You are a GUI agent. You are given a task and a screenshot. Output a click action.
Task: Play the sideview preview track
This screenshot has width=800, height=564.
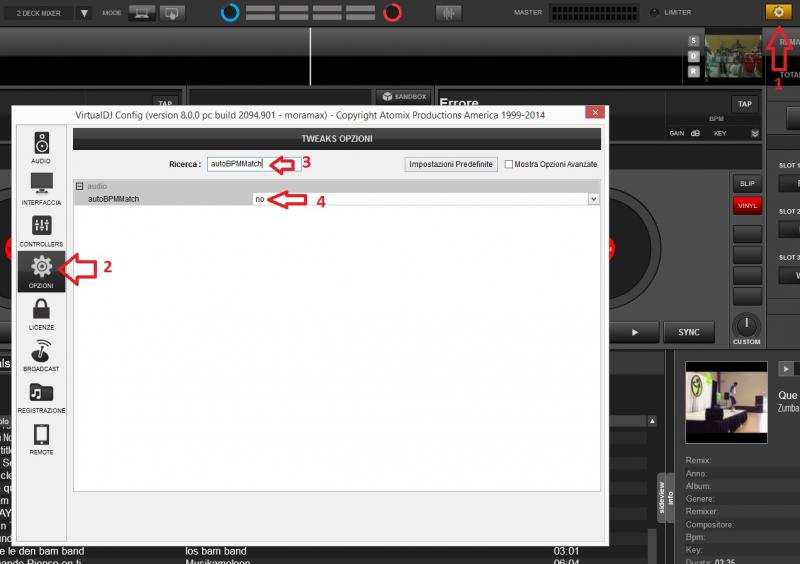tap(786, 369)
